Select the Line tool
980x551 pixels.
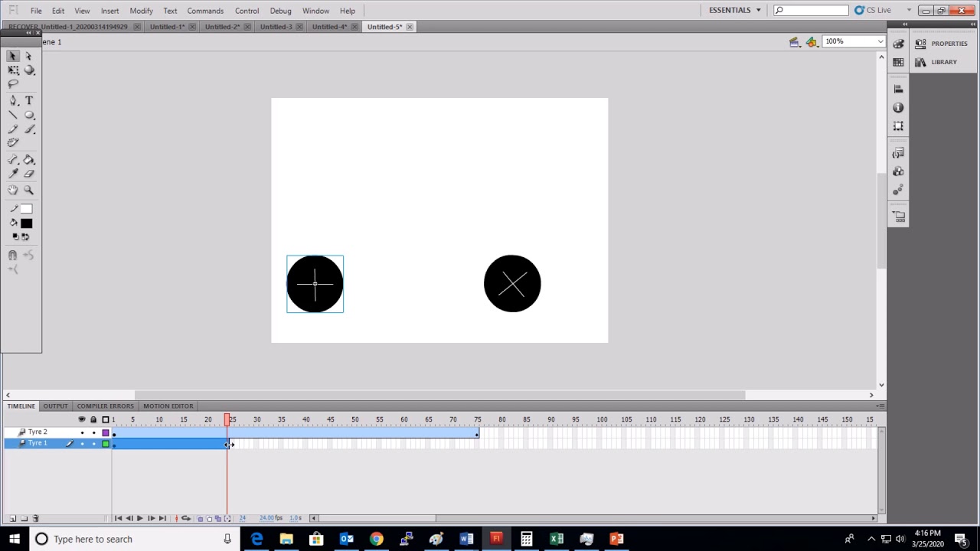13,115
